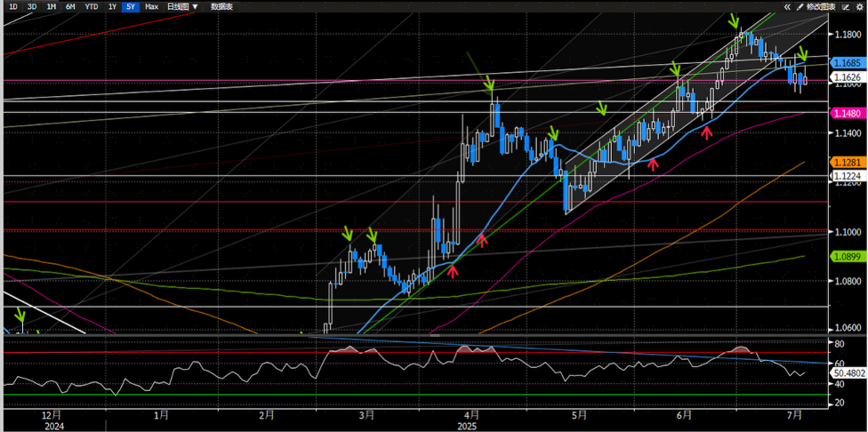The image size is (868, 432).
Task: Choose the 1Y range button
Action: [x=112, y=6]
